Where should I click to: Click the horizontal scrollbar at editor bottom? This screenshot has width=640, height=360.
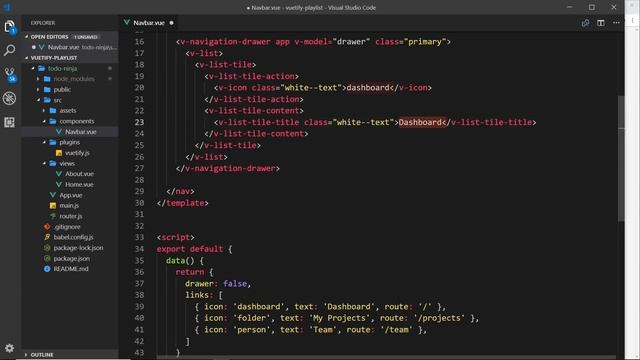pos(386,358)
